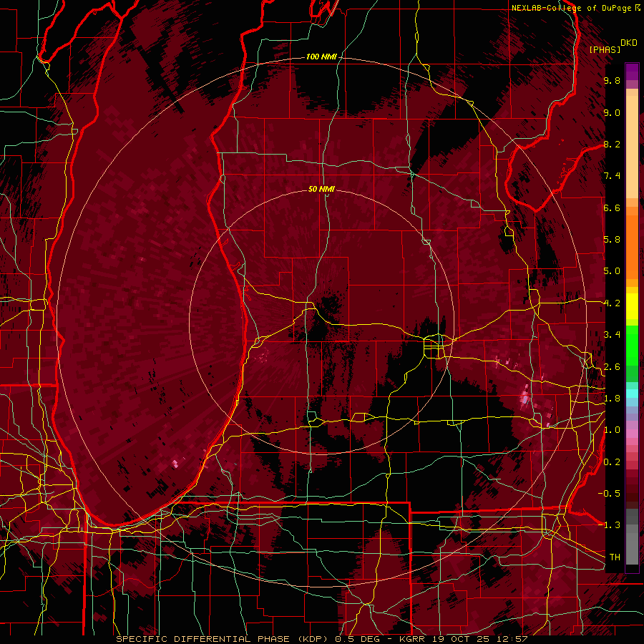
Task: Click the 50 NMI range ring label
Action: pyautogui.click(x=321, y=189)
